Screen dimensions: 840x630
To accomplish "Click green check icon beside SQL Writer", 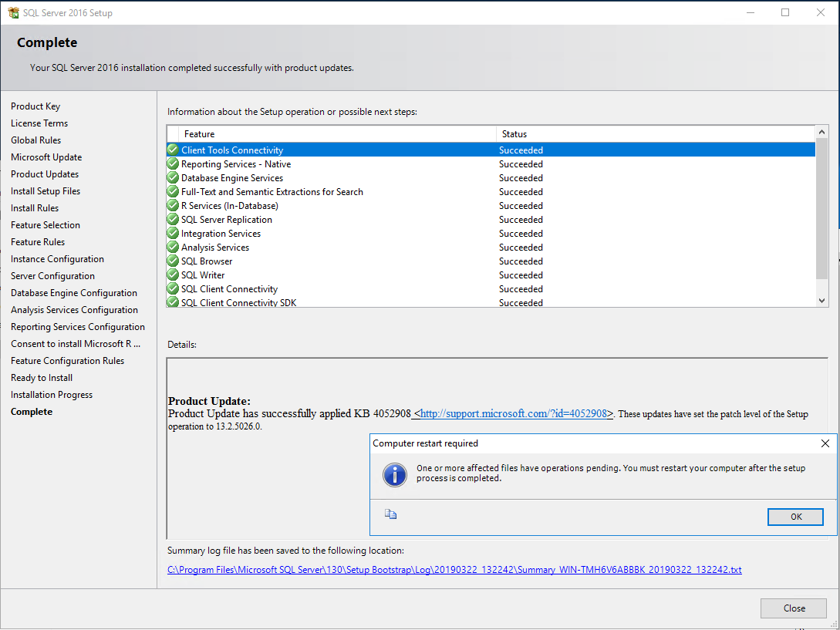I will [173, 275].
